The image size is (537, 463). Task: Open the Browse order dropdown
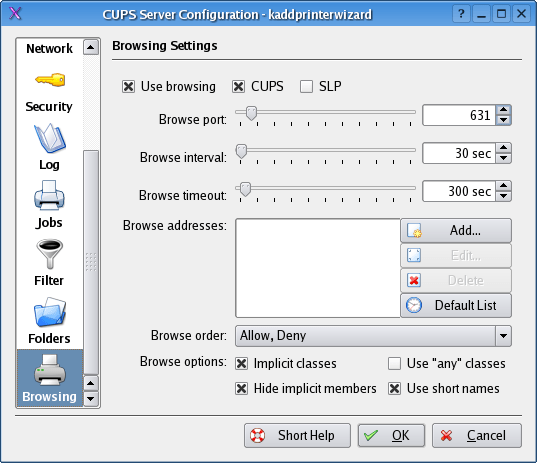[373, 336]
